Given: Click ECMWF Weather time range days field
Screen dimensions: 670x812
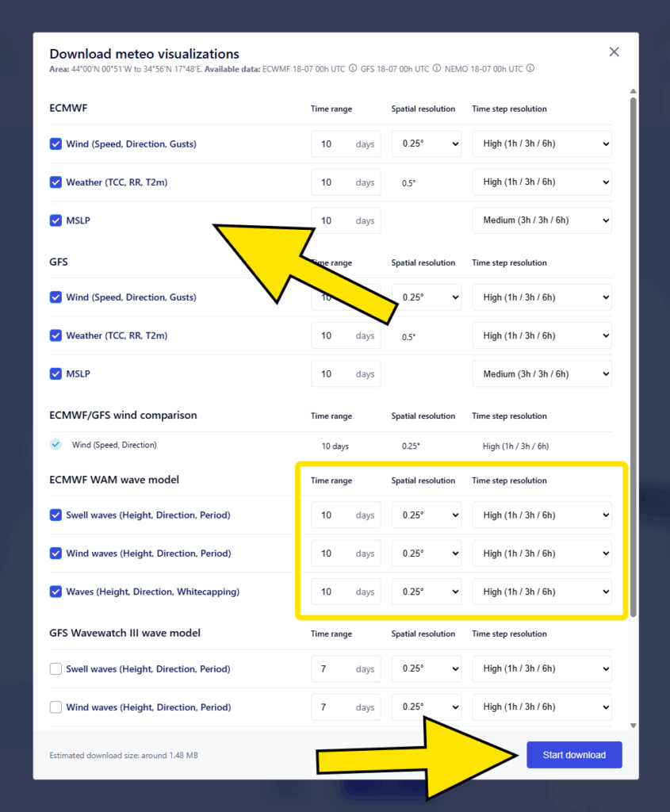Looking at the screenshot, I should (x=346, y=182).
